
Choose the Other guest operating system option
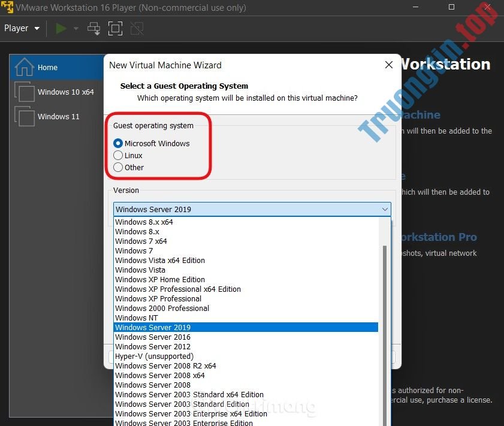click(118, 167)
